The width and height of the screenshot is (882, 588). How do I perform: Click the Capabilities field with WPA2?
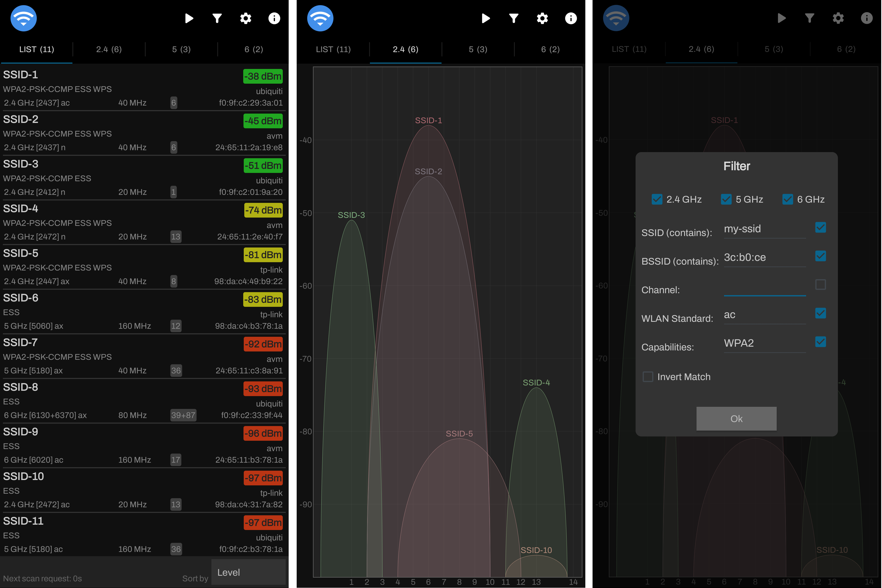click(x=765, y=343)
